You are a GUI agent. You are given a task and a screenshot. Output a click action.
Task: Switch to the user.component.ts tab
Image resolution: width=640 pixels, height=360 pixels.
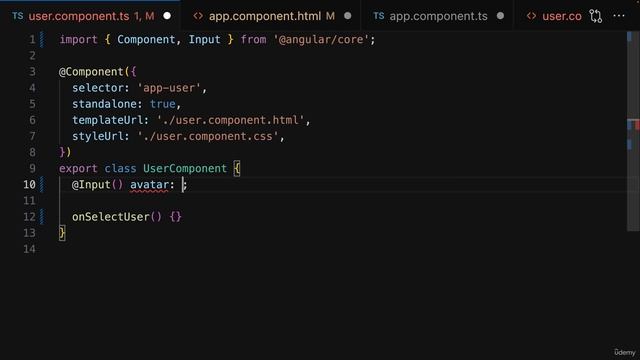point(91,16)
